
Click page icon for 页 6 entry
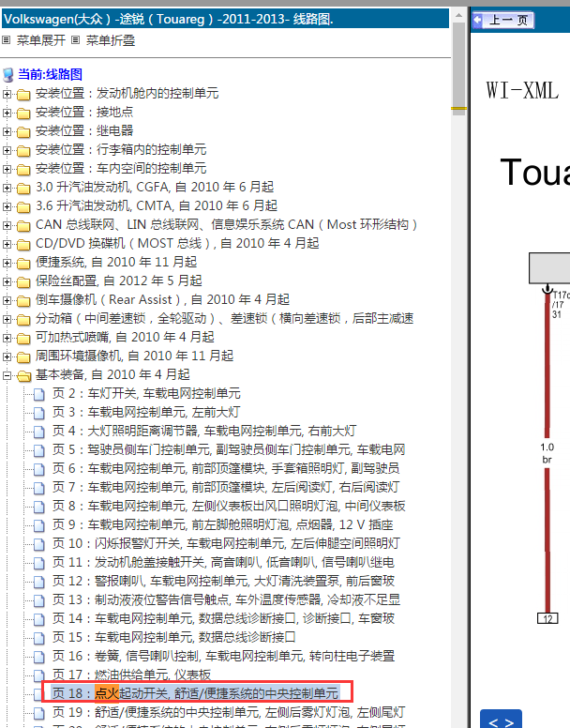[x=39, y=469]
